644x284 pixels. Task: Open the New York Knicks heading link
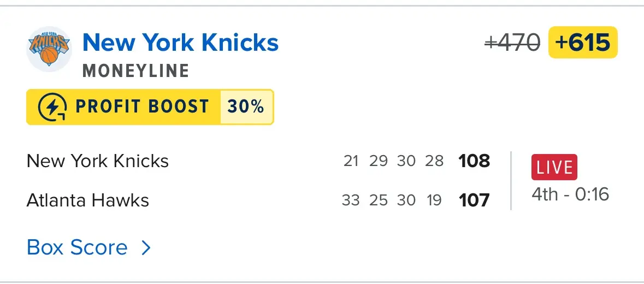click(x=180, y=43)
